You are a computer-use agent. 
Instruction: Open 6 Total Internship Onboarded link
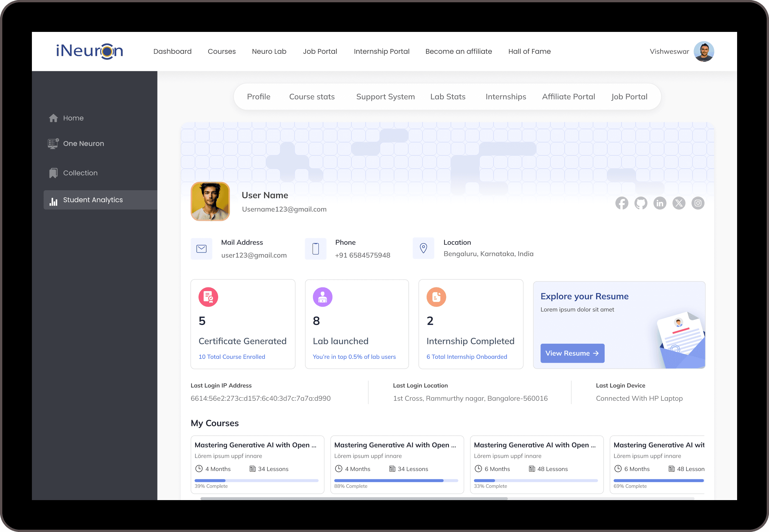(467, 357)
